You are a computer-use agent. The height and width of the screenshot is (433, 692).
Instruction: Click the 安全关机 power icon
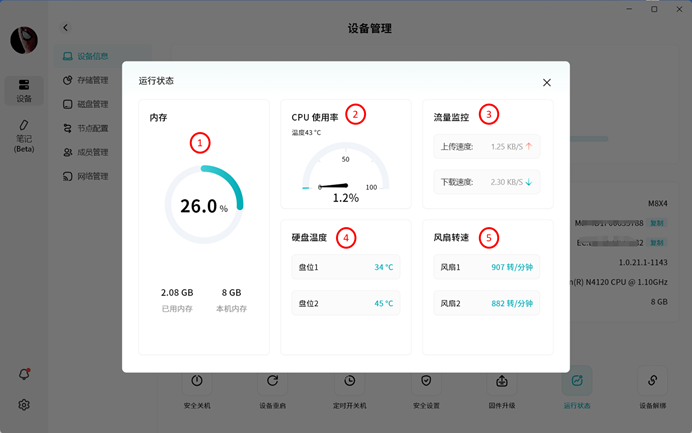tap(197, 381)
